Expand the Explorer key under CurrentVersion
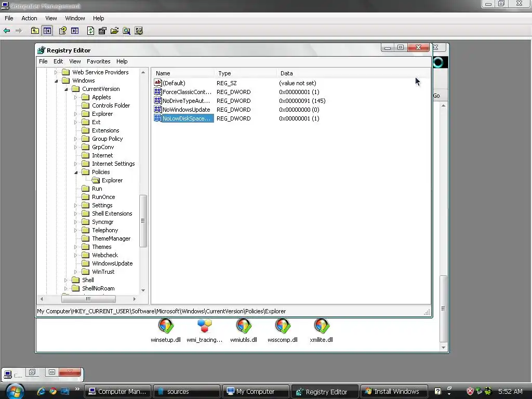Image resolution: width=532 pixels, height=399 pixels. point(76,114)
